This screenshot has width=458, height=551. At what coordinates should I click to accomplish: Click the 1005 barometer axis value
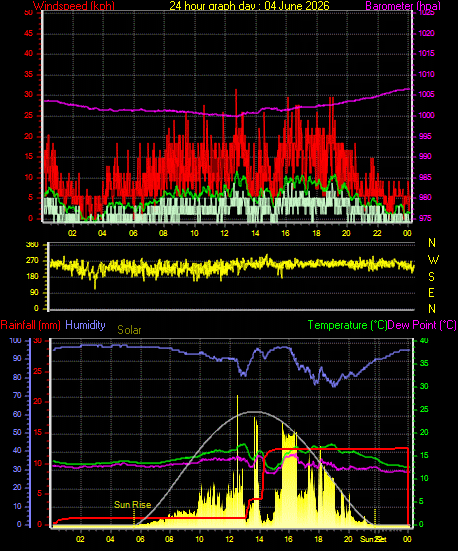[427, 95]
